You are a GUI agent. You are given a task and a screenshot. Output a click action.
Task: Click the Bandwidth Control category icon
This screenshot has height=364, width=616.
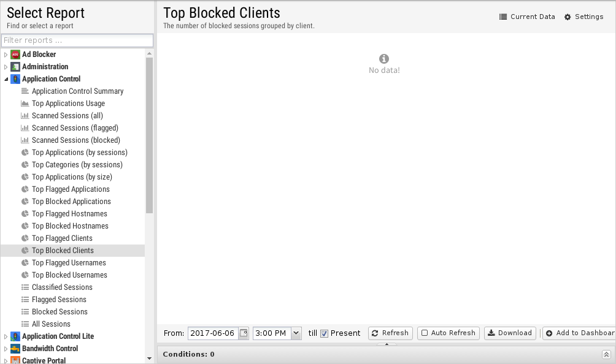[15, 348]
